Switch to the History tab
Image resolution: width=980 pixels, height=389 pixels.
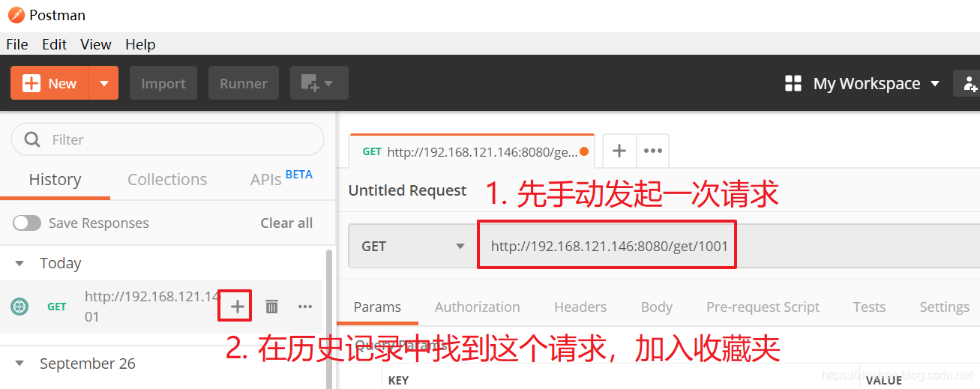pyautogui.click(x=55, y=180)
